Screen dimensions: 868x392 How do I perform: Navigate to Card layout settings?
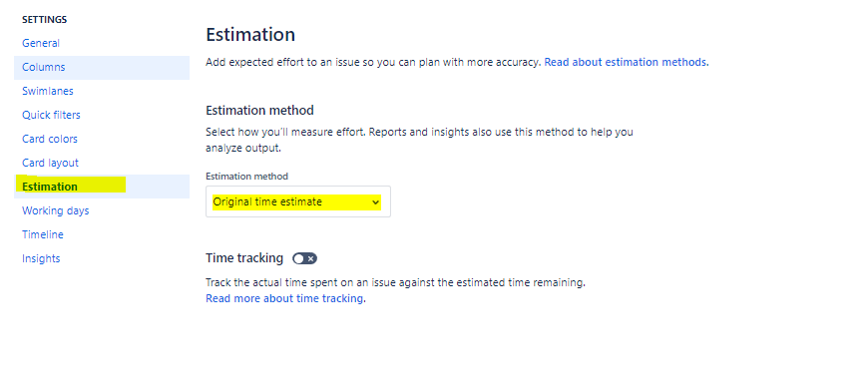(x=50, y=163)
